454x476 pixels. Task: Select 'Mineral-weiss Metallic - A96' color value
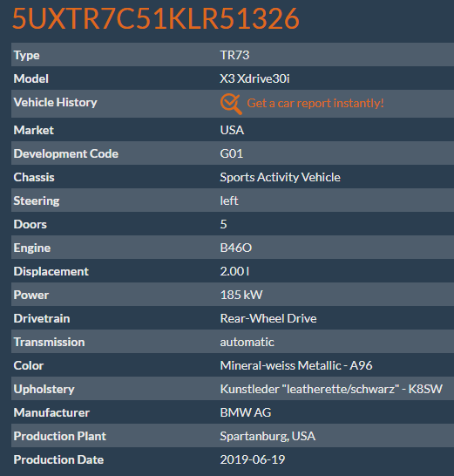click(296, 365)
